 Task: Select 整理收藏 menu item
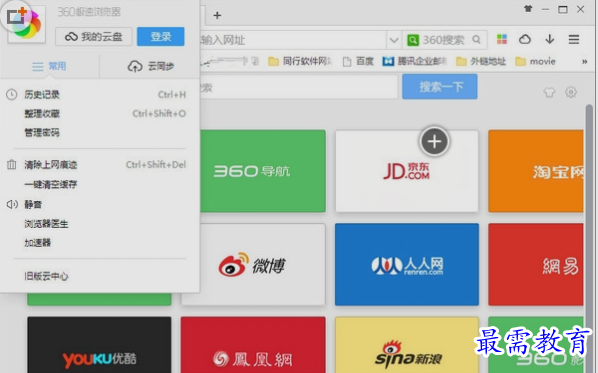tap(42, 113)
